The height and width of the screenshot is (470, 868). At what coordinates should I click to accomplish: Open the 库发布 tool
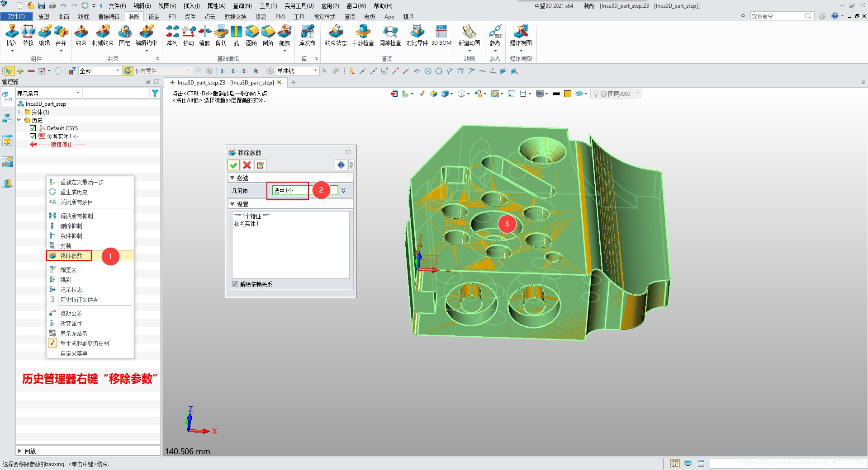pos(307,35)
